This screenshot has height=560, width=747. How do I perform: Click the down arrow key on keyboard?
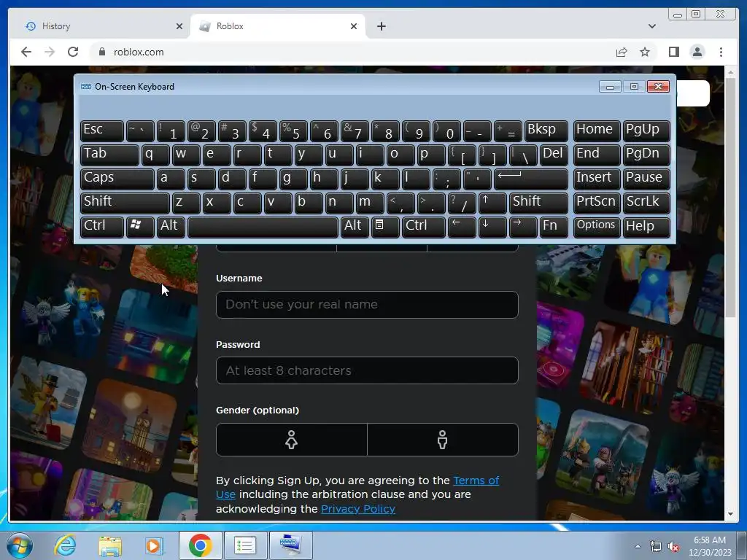(x=492, y=227)
